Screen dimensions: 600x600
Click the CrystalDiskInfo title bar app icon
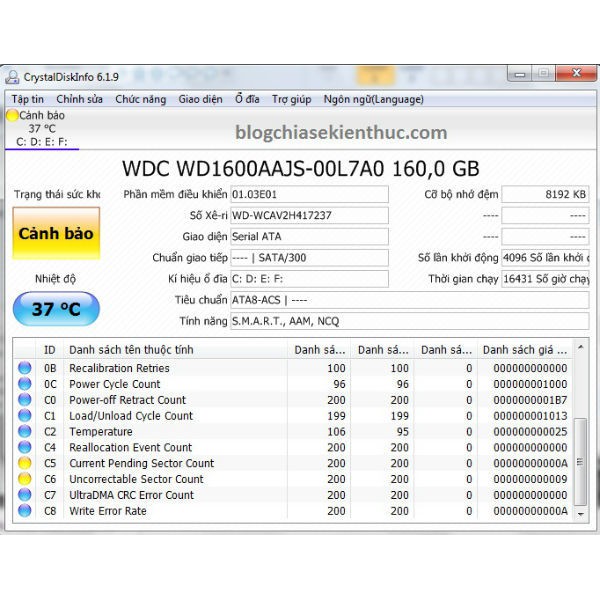click(11, 77)
